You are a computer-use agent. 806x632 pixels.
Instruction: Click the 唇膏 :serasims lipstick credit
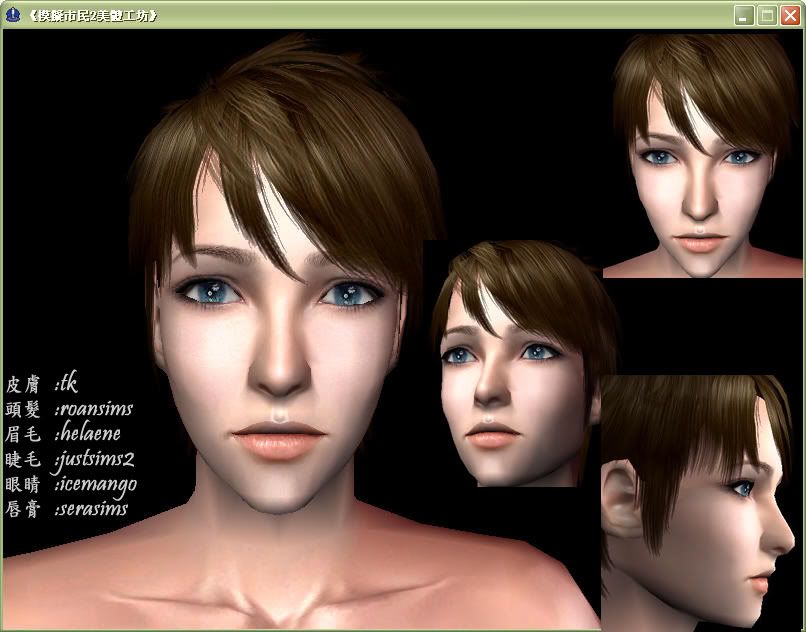pyautogui.click(x=67, y=509)
